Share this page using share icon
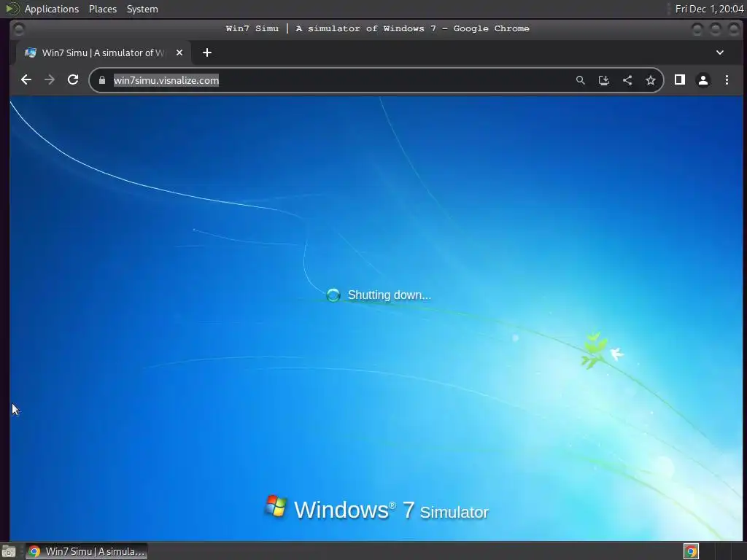The height and width of the screenshot is (560, 747). coord(627,80)
